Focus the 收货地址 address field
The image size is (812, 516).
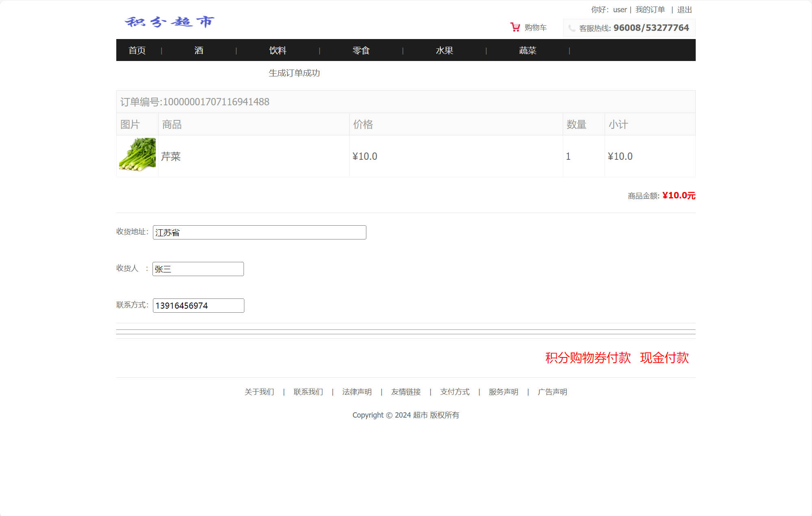pos(259,233)
